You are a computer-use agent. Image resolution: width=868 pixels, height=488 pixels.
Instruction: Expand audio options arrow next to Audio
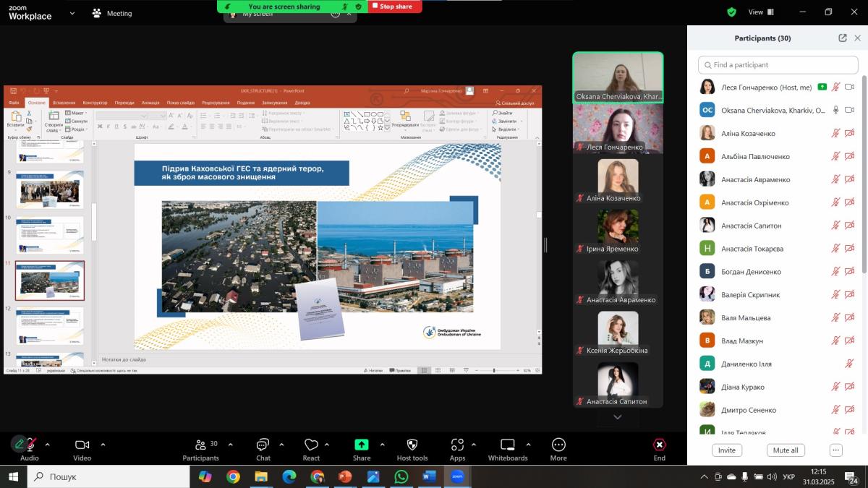coord(48,445)
